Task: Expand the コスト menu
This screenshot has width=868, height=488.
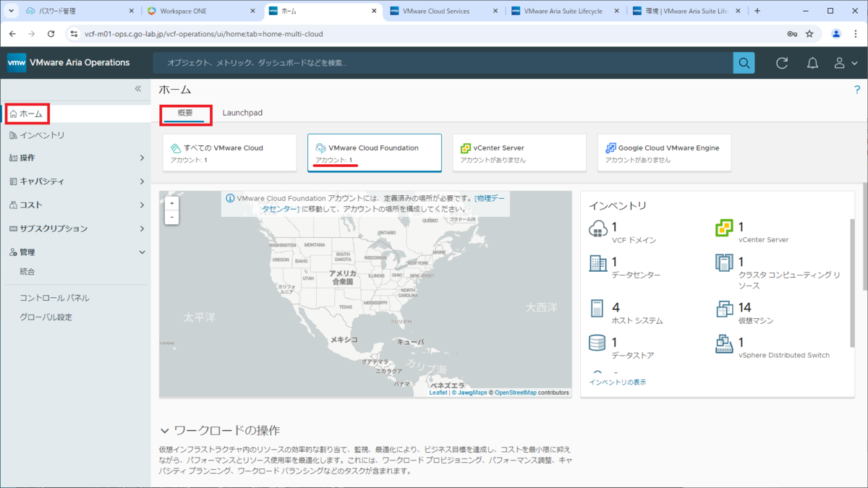Action: (75, 205)
